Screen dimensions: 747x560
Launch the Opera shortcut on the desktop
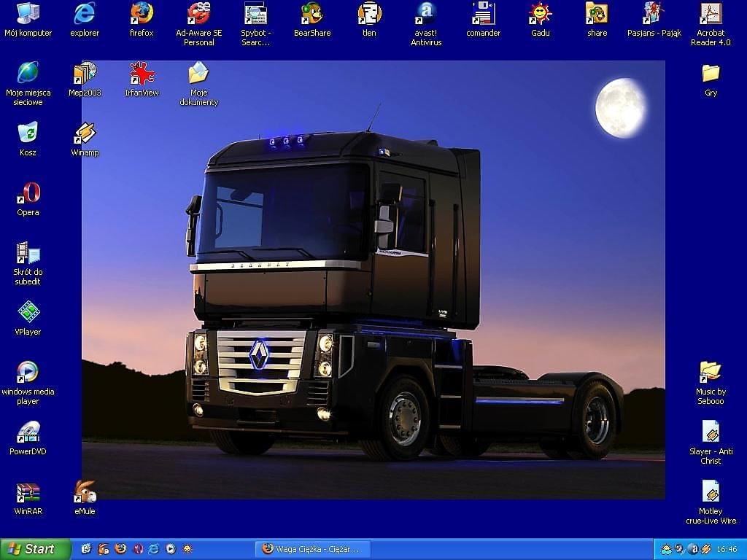pos(28,199)
